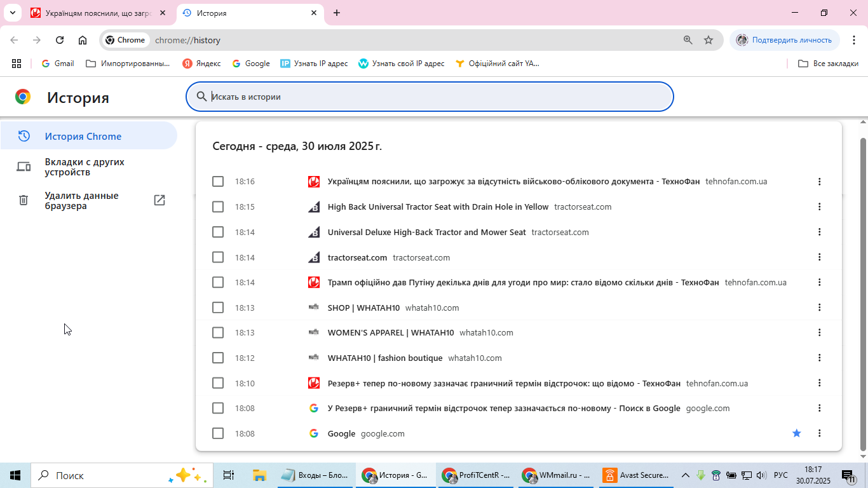Open the apps grid icon in bookmarks bar
The height and width of the screenshot is (488, 868).
[x=17, y=64]
